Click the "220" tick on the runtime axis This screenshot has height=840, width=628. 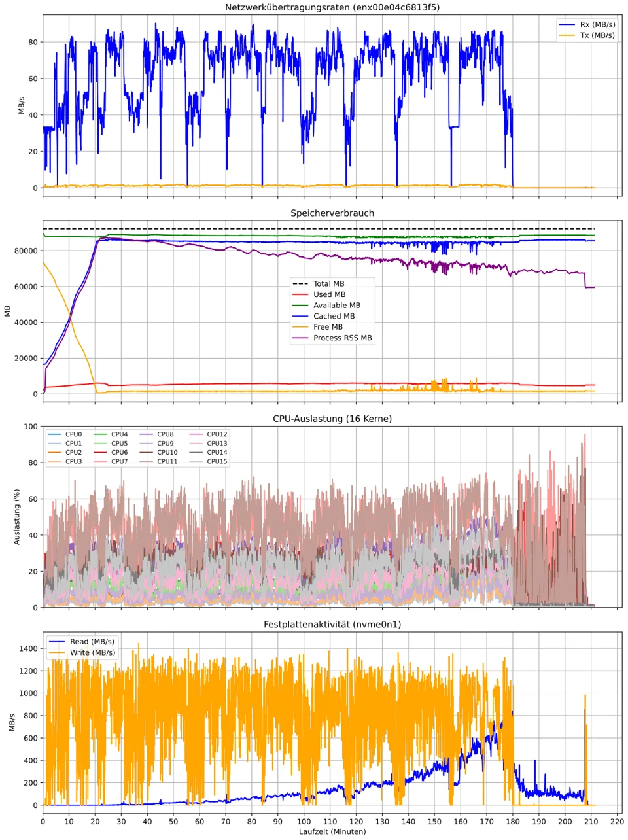coord(617,822)
